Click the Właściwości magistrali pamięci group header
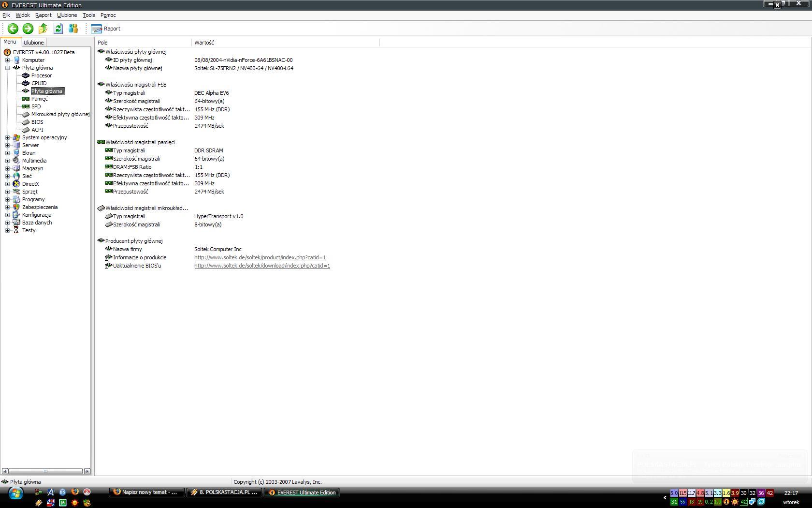Viewport: 812px width, 508px height. point(140,142)
